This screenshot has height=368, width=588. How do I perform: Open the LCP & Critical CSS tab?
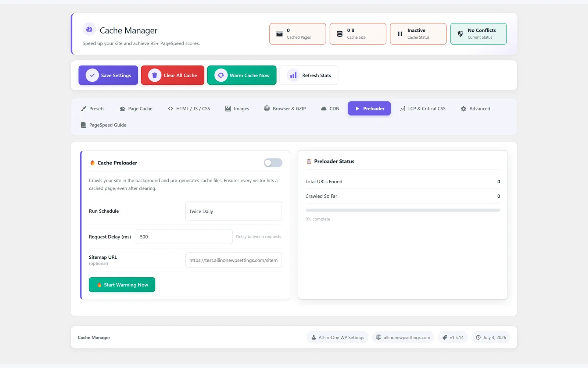423,109
